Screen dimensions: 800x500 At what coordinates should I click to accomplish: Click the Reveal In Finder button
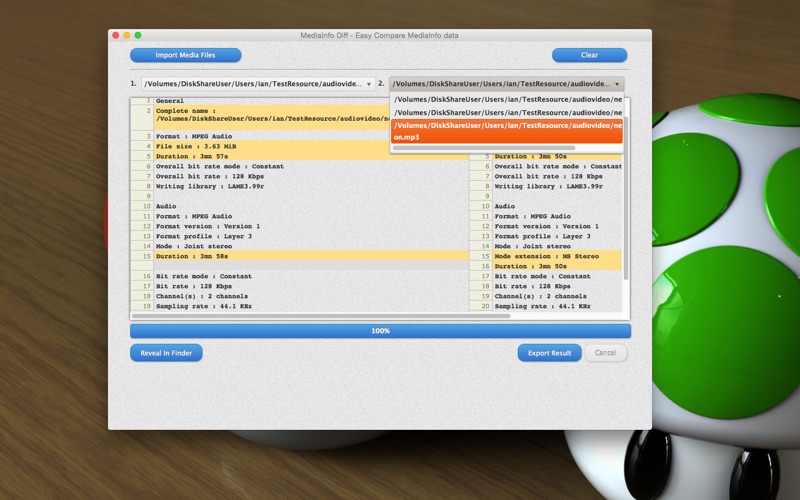click(x=166, y=352)
